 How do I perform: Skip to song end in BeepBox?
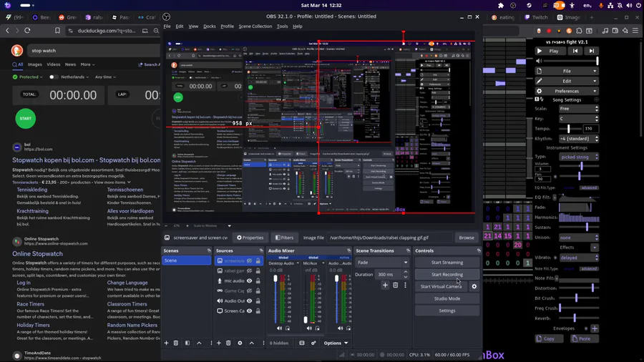[592, 52]
